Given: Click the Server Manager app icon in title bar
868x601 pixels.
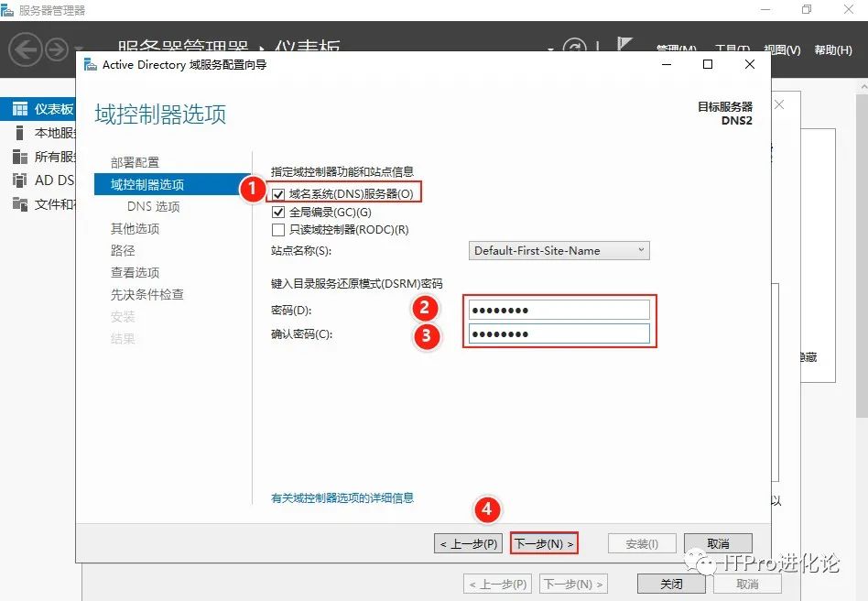Looking at the screenshot, I should point(7,10).
